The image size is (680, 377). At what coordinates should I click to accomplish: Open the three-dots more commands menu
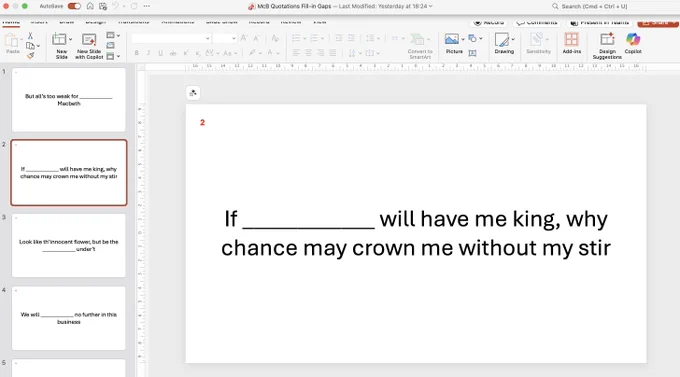(x=147, y=6)
